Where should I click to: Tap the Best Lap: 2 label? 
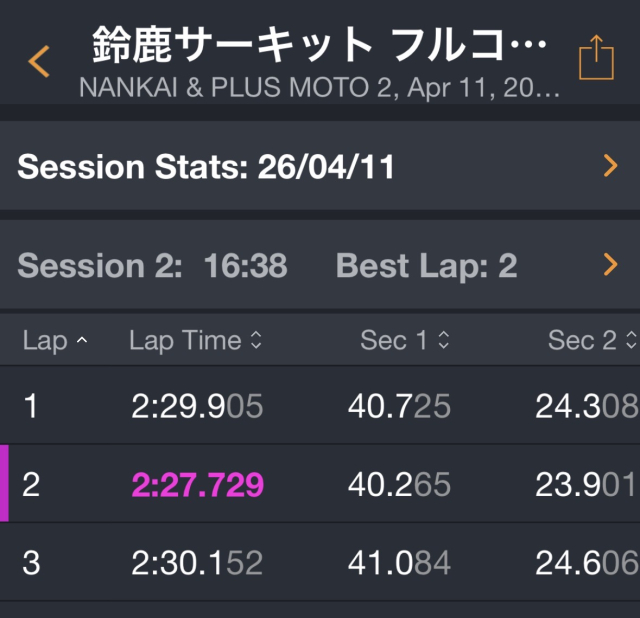click(427, 265)
